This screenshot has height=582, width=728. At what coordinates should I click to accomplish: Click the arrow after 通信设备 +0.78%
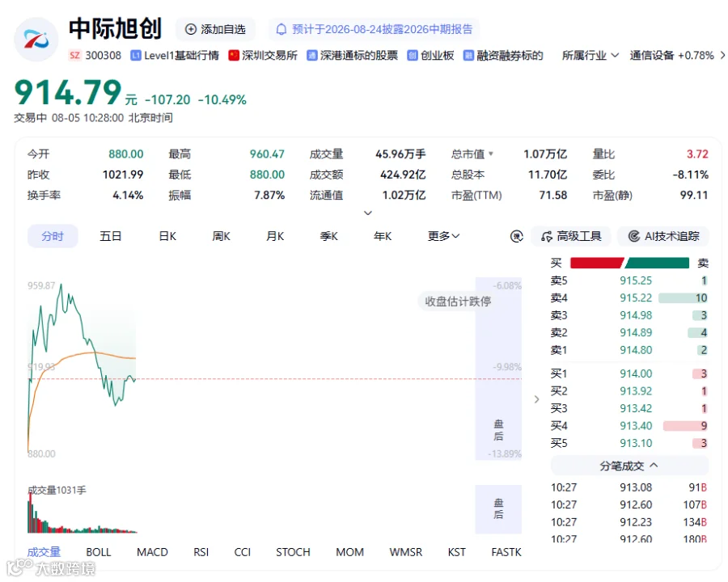722,55
